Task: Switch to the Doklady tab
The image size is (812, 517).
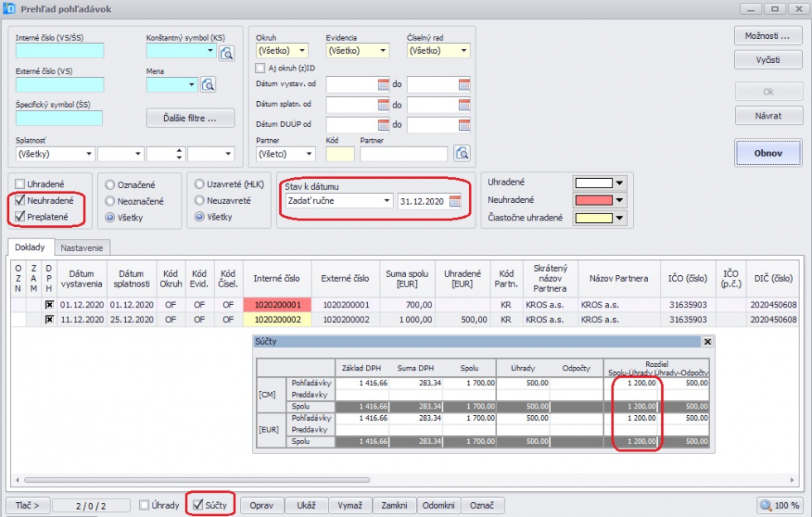Action: coord(30,248)
